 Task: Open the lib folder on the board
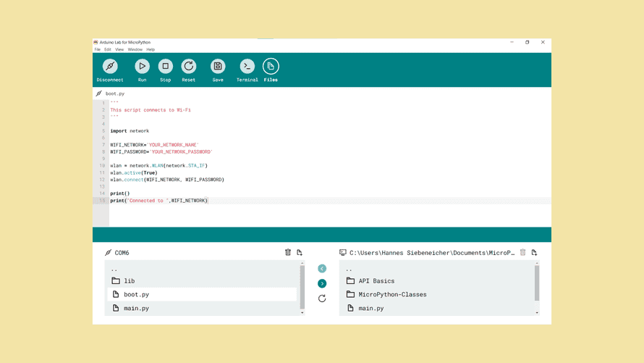(x=129, y=281)
